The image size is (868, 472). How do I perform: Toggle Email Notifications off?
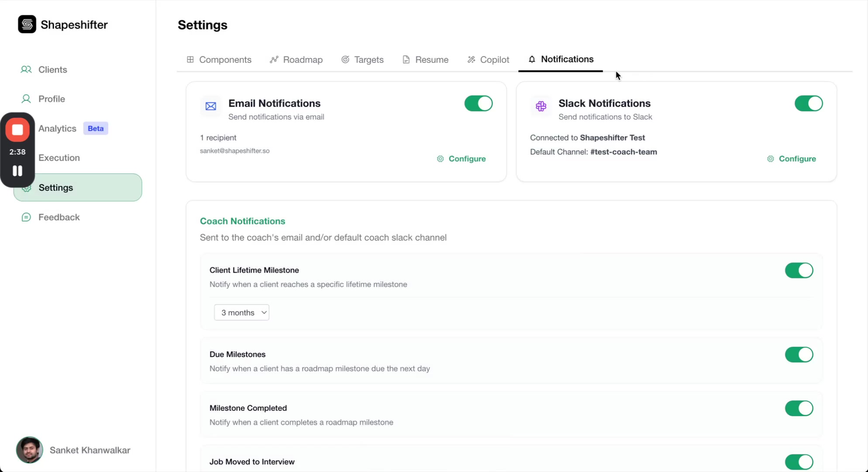click(x=478, y=104)
